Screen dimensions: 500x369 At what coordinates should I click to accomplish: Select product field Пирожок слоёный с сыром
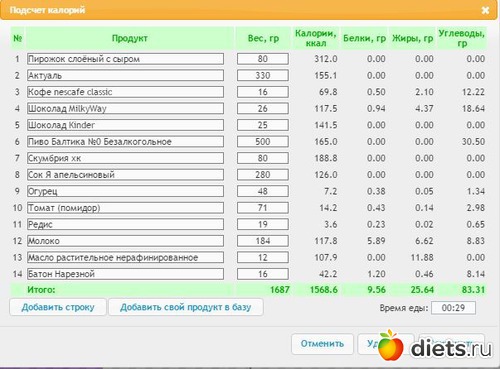[125, 59]
